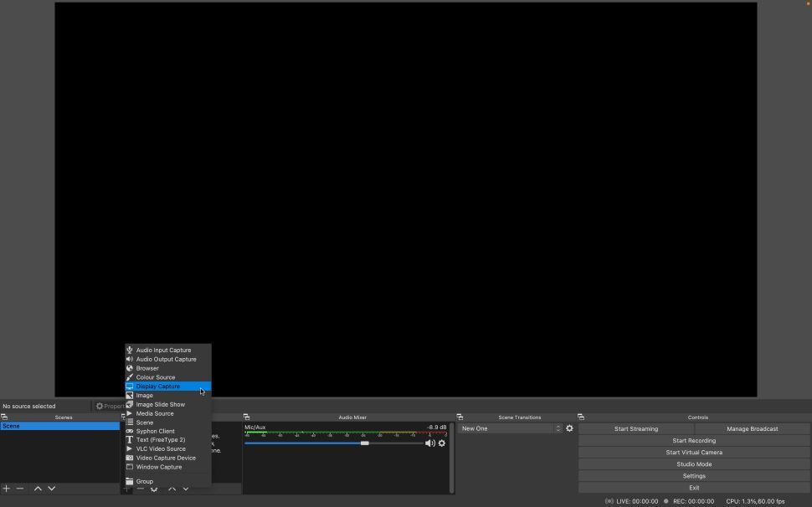Image resolution: width=812 pixels, height=507 pixels.
Task: Choose Window Capture from the menu
Action: (167, 467)
